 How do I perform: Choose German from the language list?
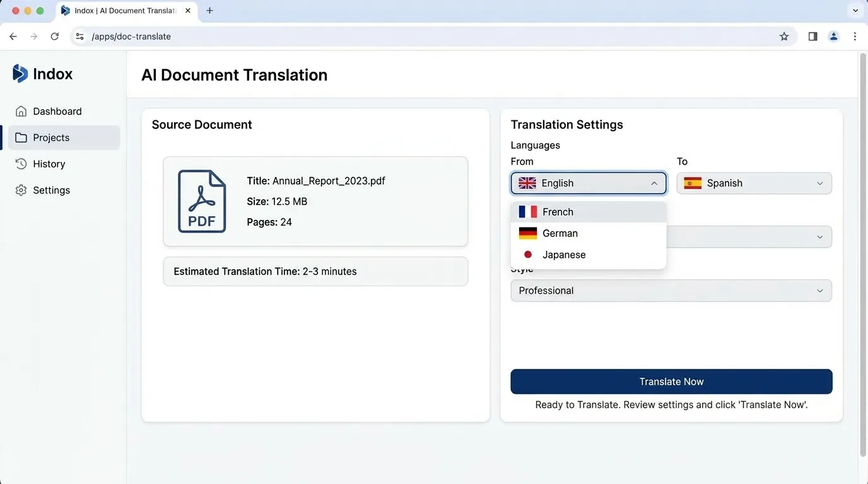589,233
